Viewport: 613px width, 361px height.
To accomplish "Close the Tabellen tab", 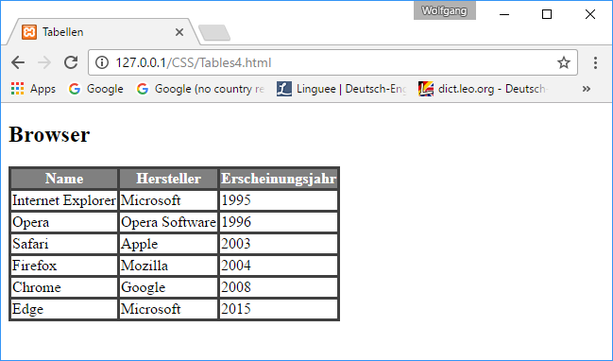I will (179, 32).
